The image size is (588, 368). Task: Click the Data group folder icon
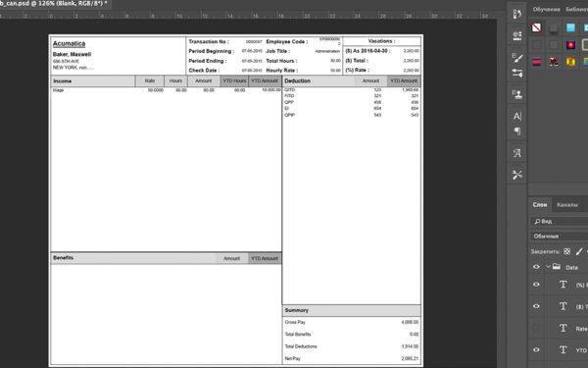coord(557,267)
